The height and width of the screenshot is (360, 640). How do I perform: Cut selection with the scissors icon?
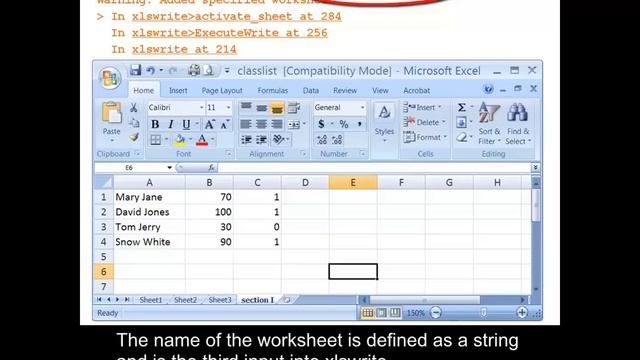(x=133, y=107)
